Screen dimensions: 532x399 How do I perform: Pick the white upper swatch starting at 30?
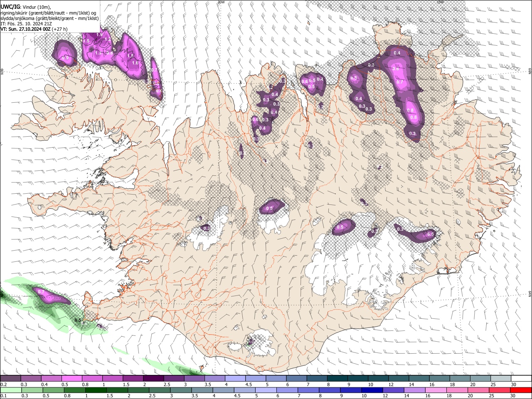[521, 378]
